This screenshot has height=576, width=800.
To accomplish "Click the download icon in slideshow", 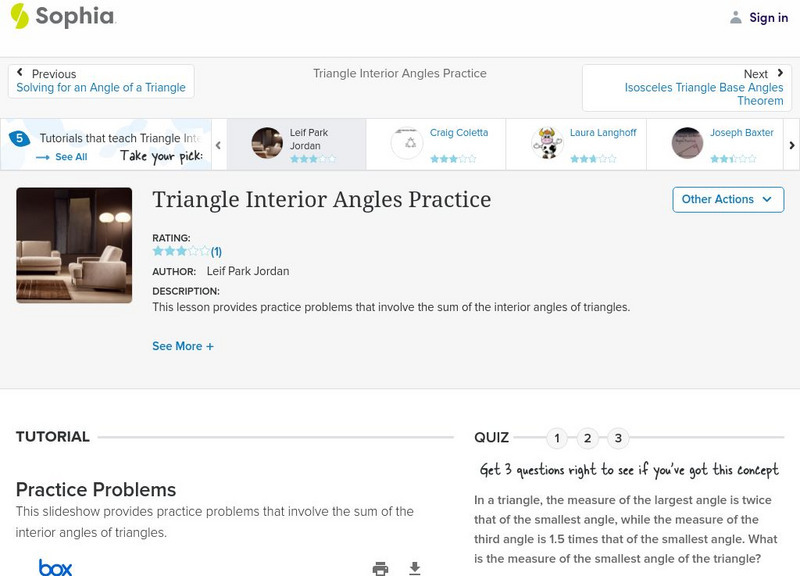I will click(415, 568).
